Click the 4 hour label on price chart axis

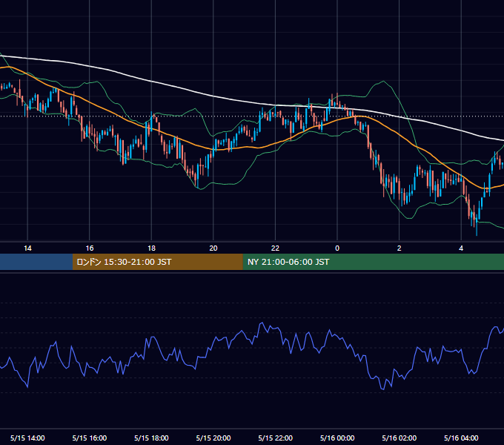tap(461, 248)
